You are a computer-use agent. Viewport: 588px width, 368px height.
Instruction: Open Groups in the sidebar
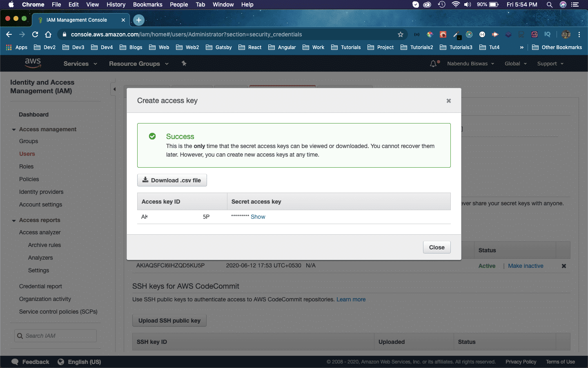(29, 141)
